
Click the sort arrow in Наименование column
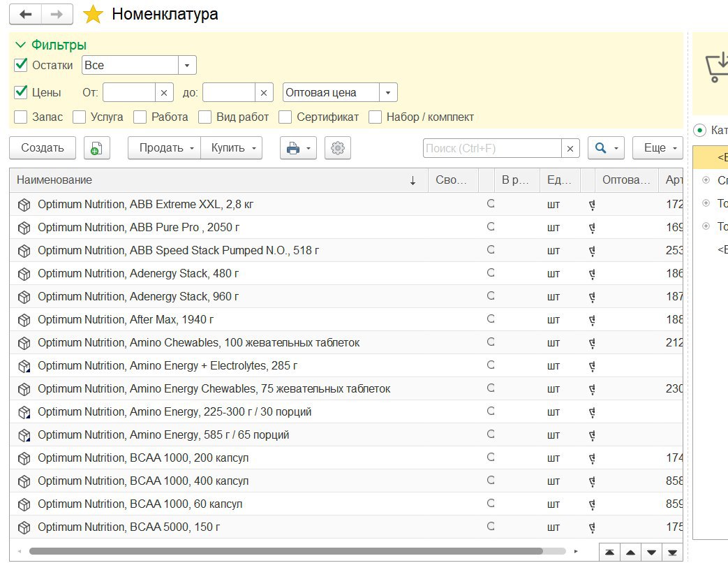(x=413, y=181)
